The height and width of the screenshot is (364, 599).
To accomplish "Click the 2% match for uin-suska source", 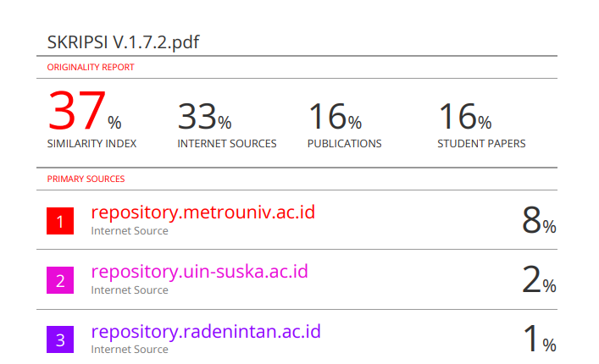I will click(539, 279).
